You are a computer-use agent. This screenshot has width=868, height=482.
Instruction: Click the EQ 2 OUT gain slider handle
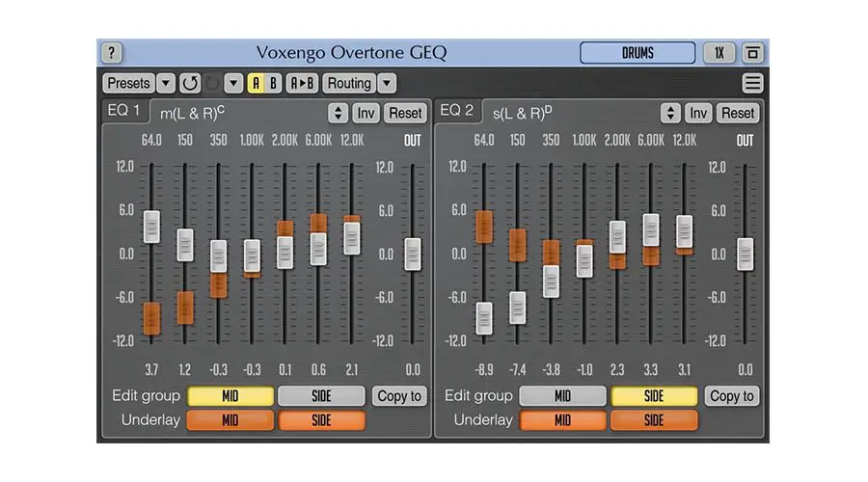pyautogui.click(x=746, y=254)
